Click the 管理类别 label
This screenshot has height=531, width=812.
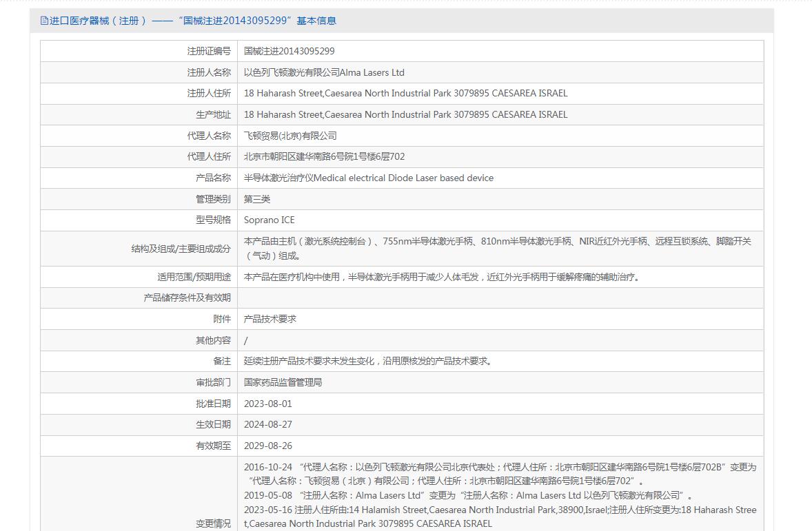click(x=213, y=199)
